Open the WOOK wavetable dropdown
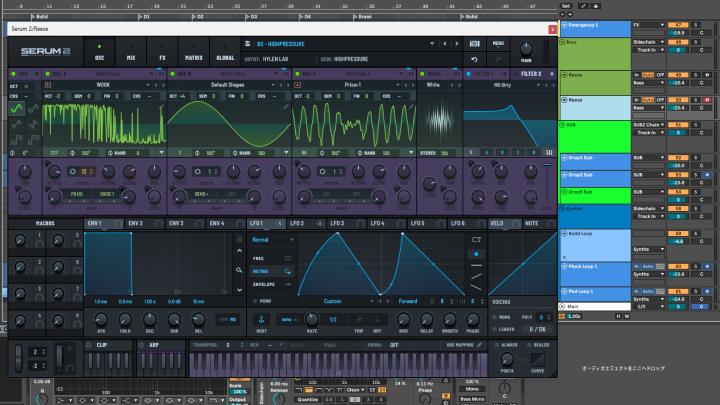This screenshot has height=405, width=720. click(x=148, y=85)
